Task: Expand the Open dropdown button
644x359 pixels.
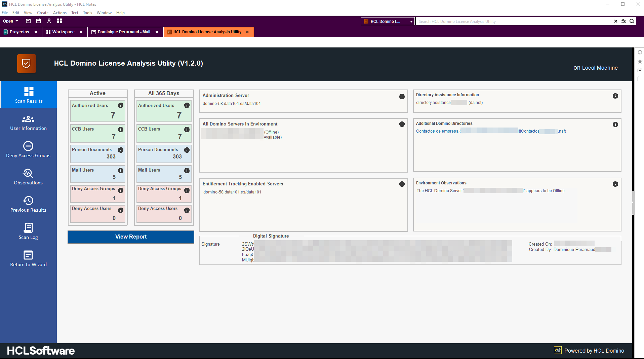Action: 11,21
